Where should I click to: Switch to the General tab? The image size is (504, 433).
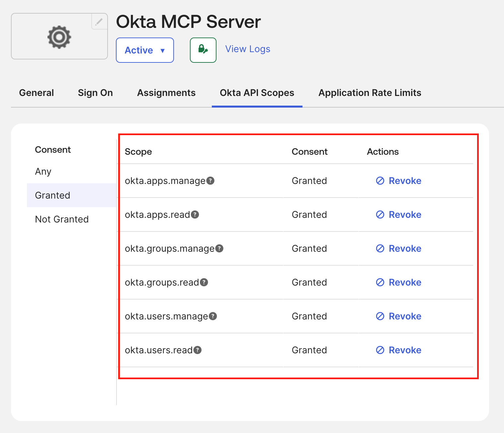tap(37, 93)
